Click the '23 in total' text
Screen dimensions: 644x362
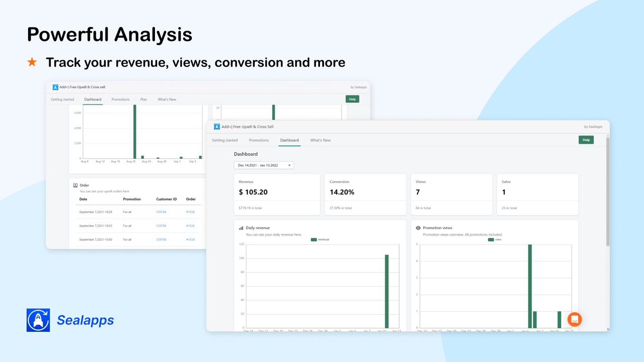510,208
